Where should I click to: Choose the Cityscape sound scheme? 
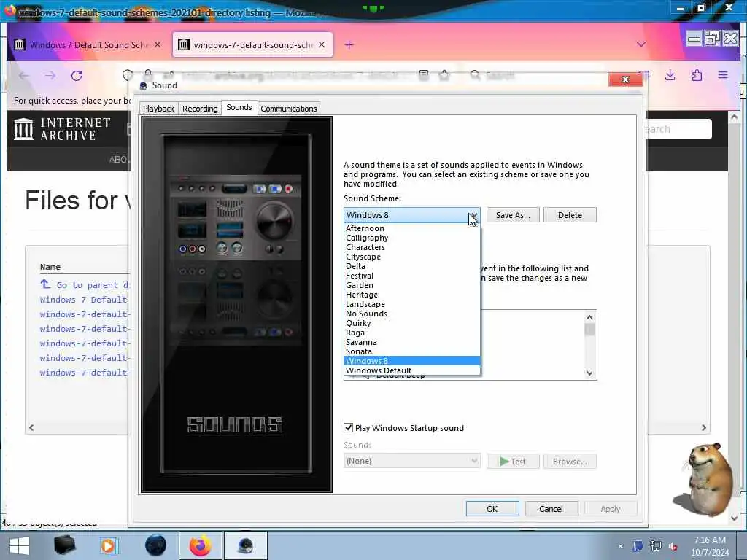pyautogui.click(x=411, y=257)
